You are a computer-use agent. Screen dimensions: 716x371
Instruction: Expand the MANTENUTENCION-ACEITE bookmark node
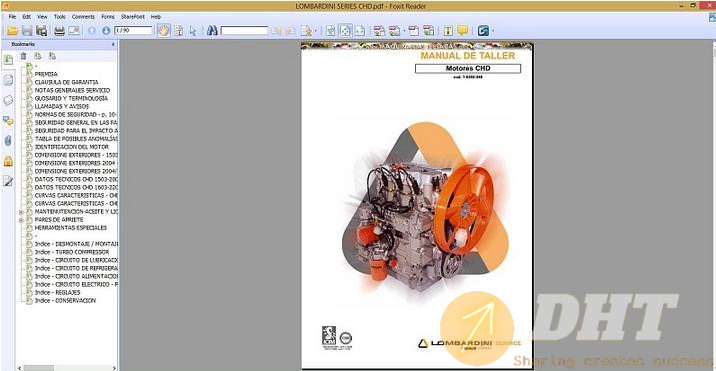tap(21, 212)
